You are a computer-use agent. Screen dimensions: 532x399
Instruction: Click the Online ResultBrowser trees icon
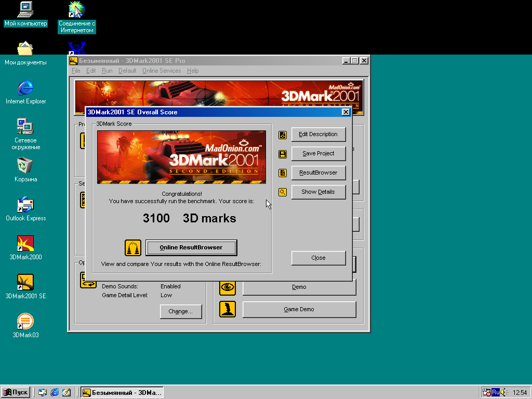pyautogui.click(x=133, y=248)
